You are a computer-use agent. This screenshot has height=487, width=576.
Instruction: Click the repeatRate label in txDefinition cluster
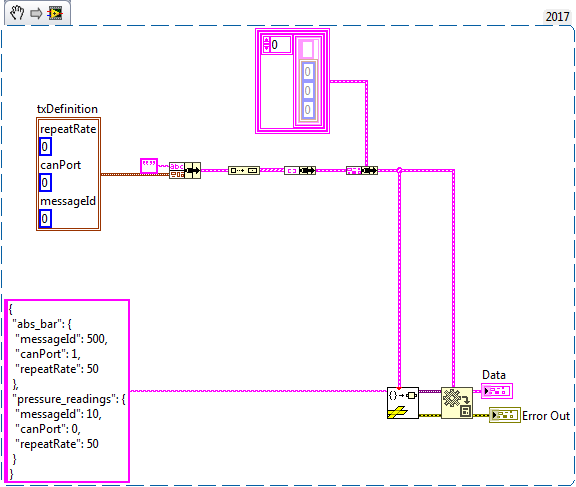point(68,129)
